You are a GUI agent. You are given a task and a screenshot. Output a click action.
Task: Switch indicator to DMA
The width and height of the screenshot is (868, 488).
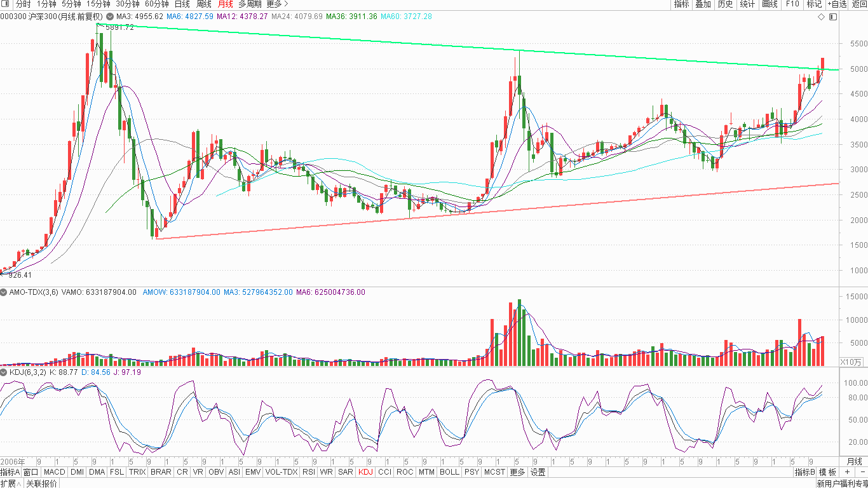(97, 472)
